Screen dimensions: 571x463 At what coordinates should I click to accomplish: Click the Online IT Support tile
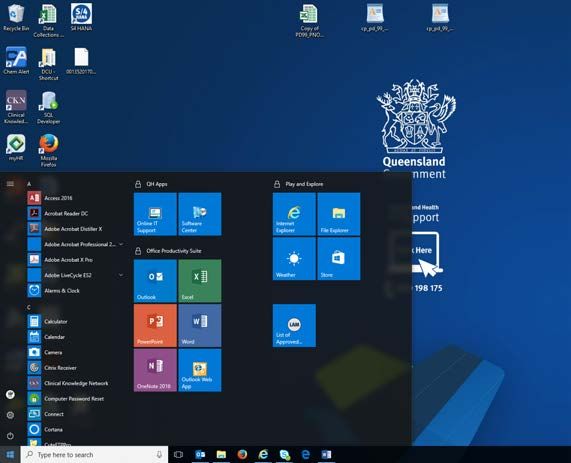pyautogui.click(x=155, y=214)
